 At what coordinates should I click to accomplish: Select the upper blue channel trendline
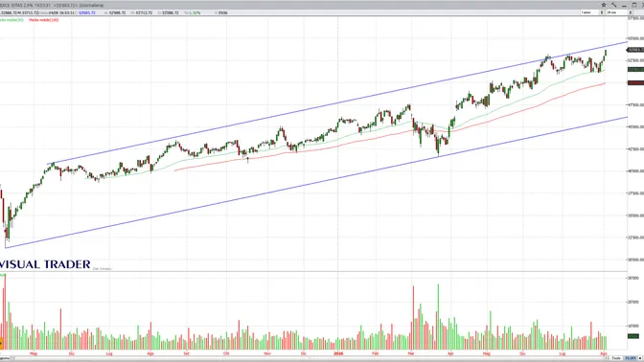coord(336,102)
